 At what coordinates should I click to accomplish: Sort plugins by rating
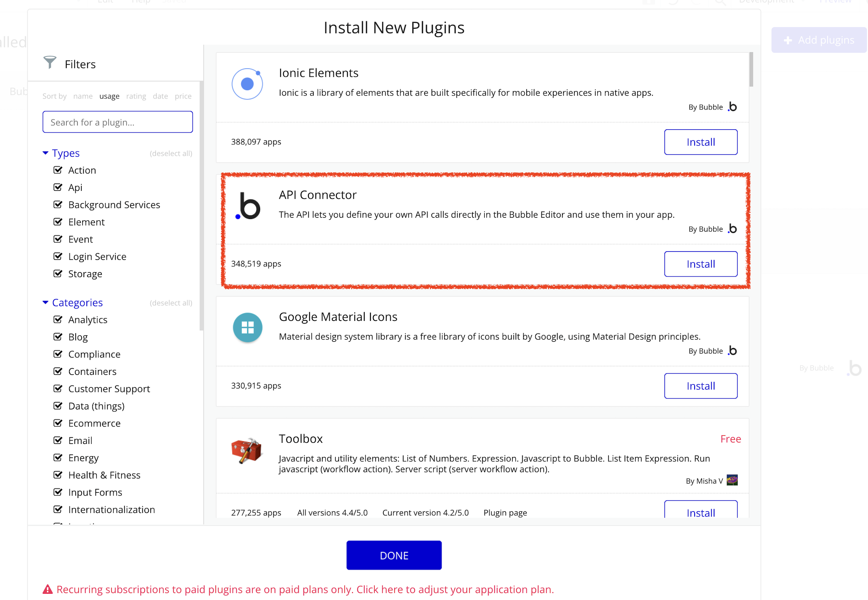pos(136,96)
